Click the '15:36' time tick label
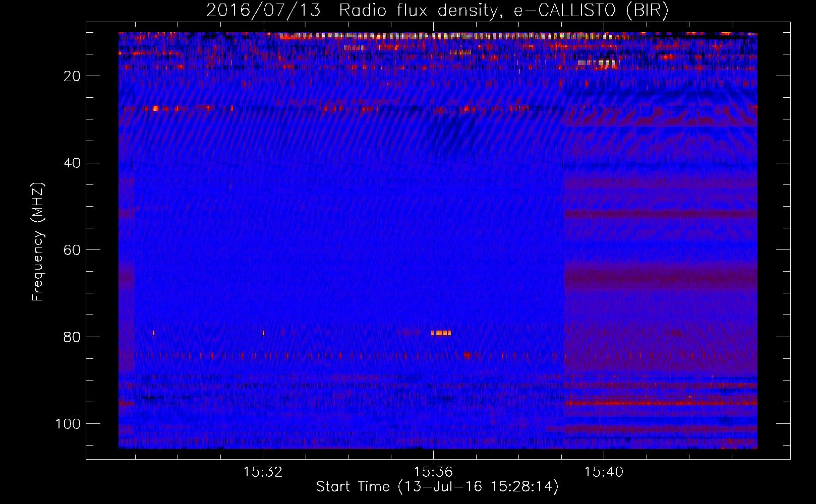 pyautogui.click(x=433, y=472)
